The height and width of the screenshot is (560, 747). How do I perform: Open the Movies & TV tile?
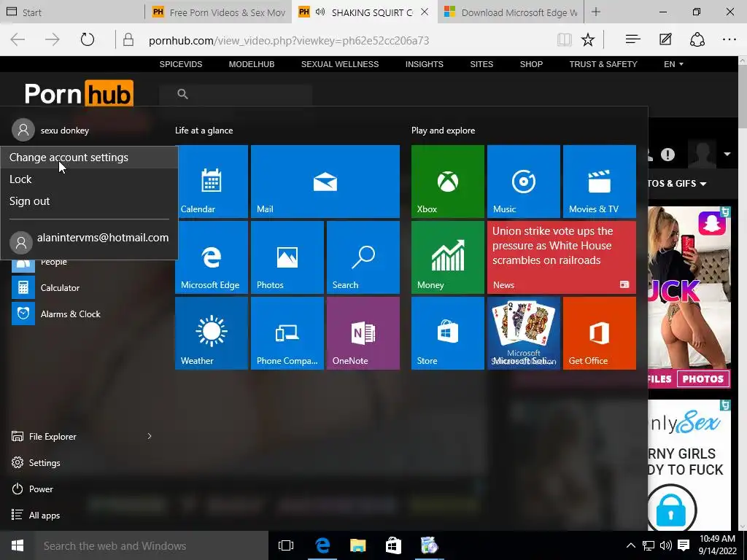(x=600, y=182)
